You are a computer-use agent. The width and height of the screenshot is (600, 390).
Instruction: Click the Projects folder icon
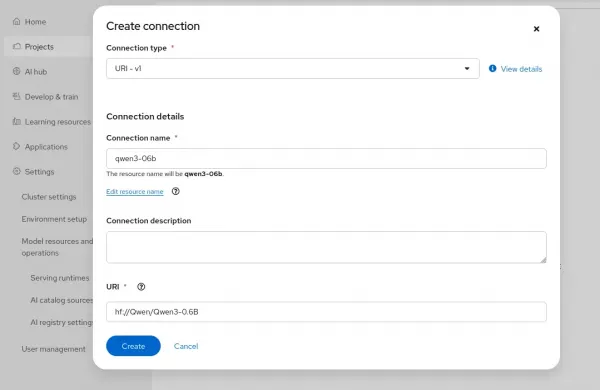pos(16,46)
